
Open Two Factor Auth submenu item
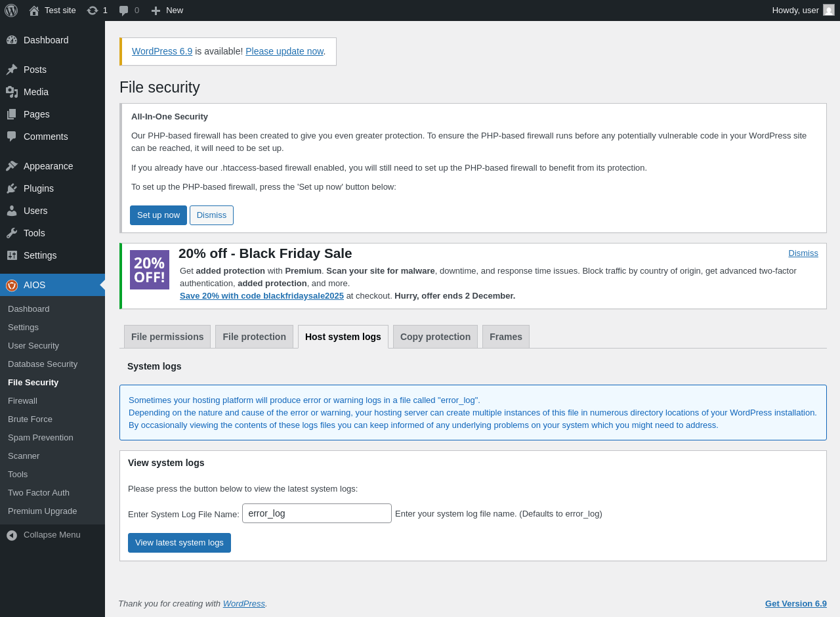39,492
